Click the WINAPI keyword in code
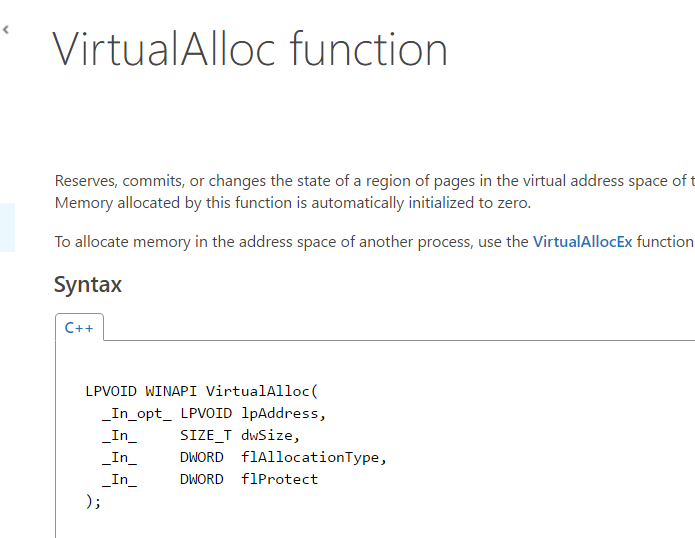This screenshot has width=695, height=538. click(171, 391)
